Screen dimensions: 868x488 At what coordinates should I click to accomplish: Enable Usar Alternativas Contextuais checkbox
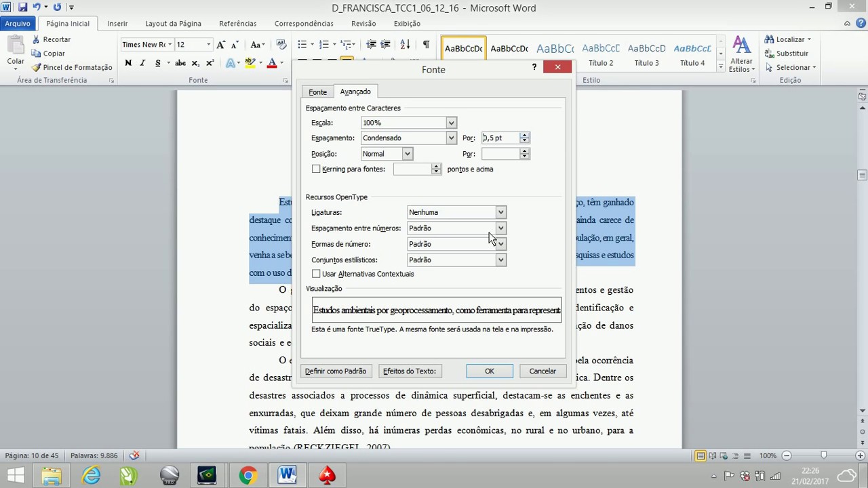coord(316,274)
